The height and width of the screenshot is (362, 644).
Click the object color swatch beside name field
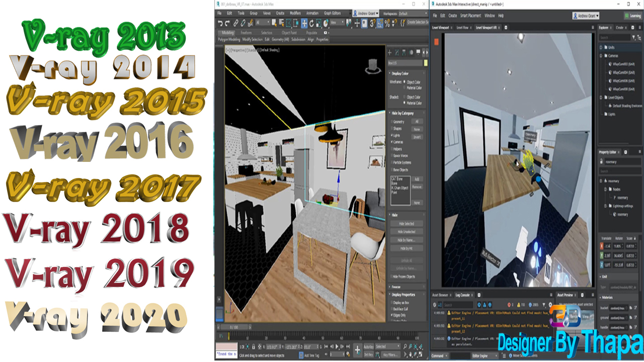[426, 63]
